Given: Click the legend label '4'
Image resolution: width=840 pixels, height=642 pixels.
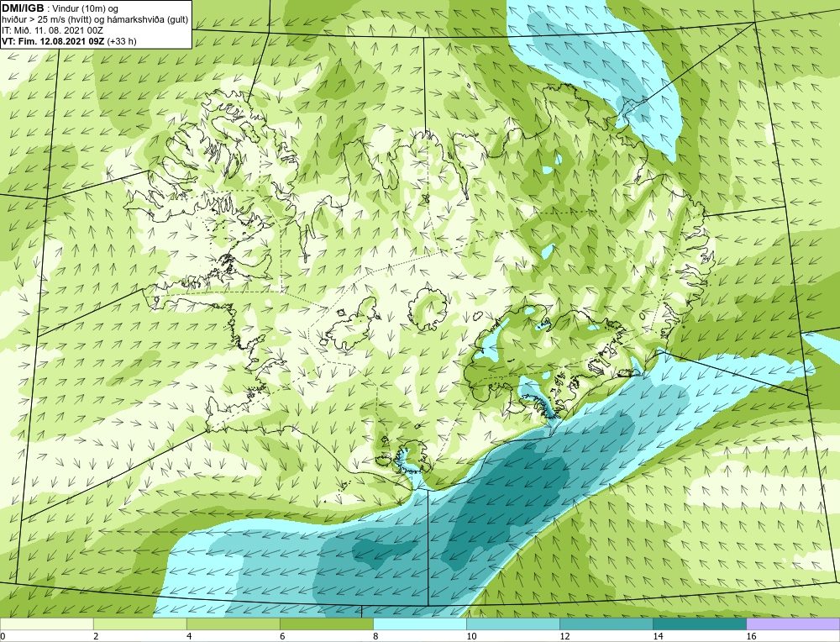Looking at the screenshot, I should click(x=189, y=636).
